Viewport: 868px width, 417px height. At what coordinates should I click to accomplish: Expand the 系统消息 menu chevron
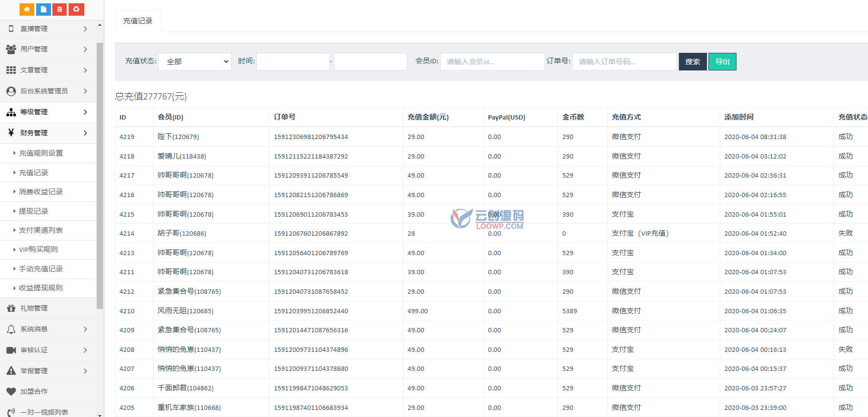coord(85,329)
